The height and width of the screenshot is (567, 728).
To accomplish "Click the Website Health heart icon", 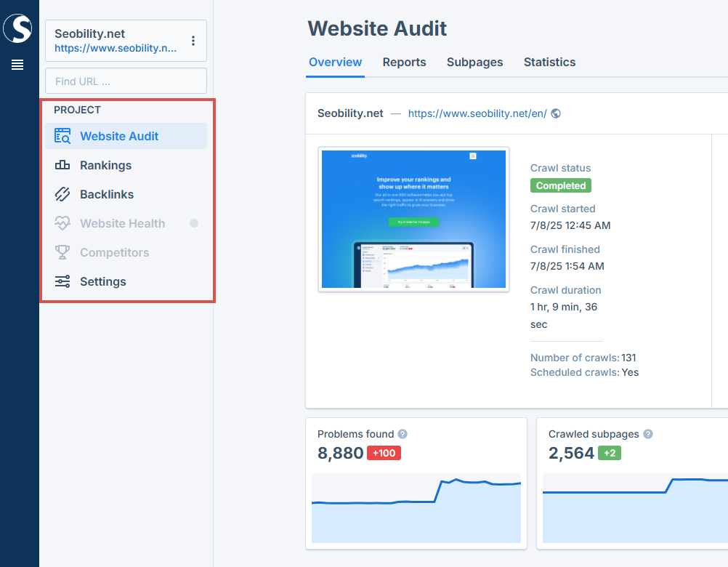I will (x=62, y=223).
